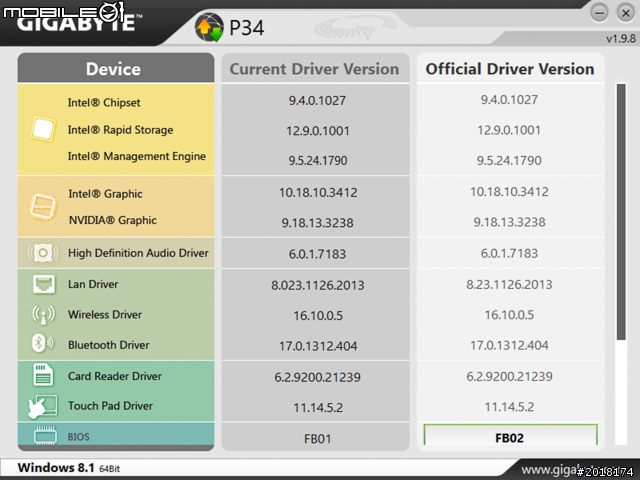Click the Lan Driver ethernet icon
The width and height of the screenshot is (640, 480).
[44, 284]
